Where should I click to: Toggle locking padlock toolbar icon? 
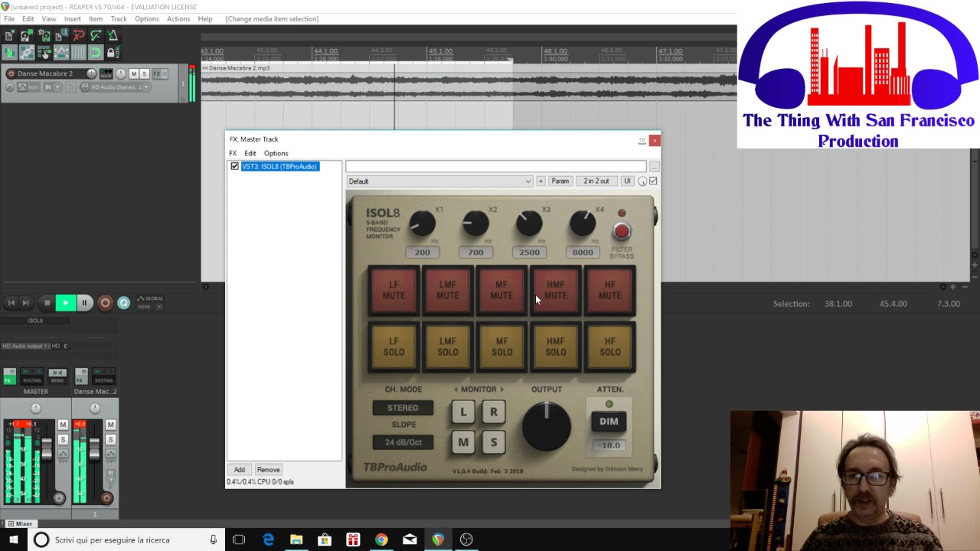tap(113, 52)
